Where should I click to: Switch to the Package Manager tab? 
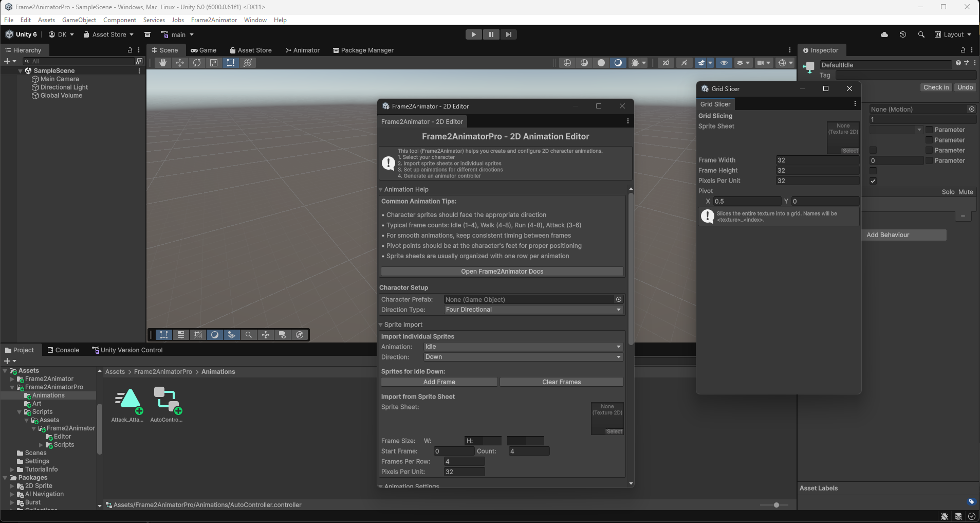point(363,50)
